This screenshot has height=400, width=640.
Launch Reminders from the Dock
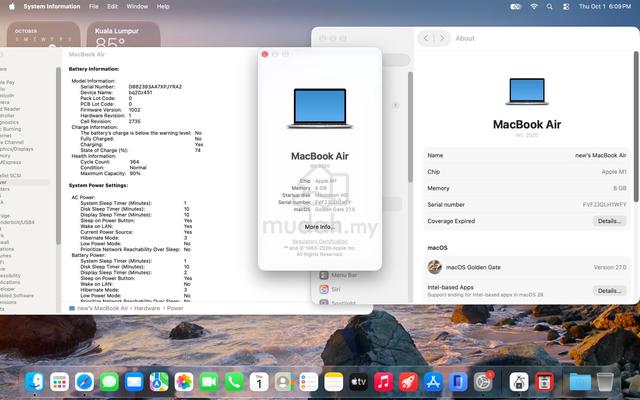309,382
